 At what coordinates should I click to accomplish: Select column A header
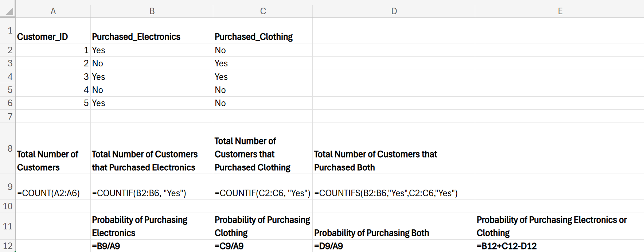[x=53, y=11]
